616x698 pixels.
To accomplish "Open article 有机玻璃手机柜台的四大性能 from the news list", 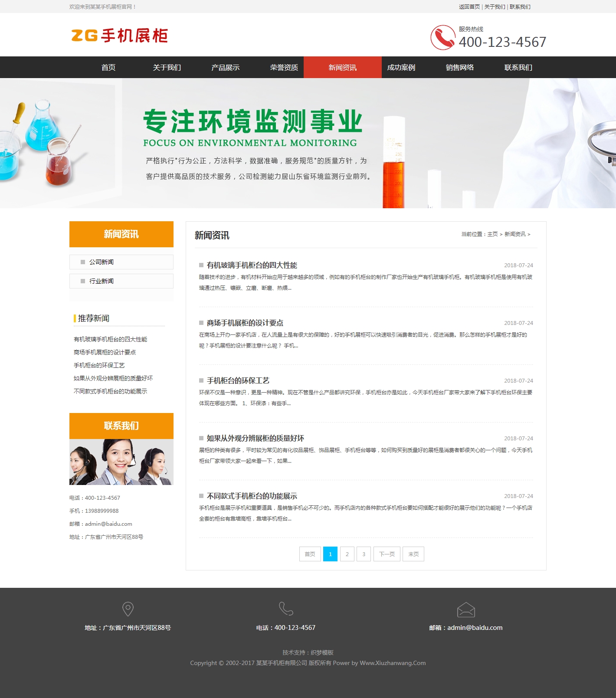I will (252, 265).
